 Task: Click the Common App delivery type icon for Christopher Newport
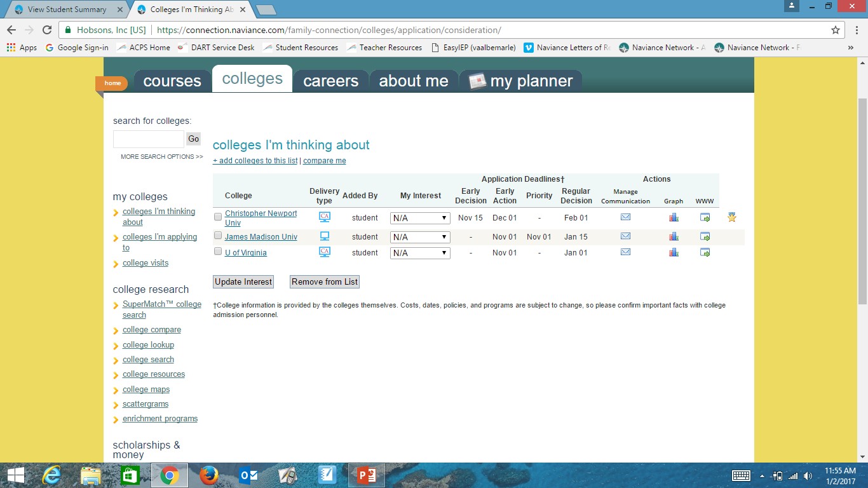coord(324,217)
